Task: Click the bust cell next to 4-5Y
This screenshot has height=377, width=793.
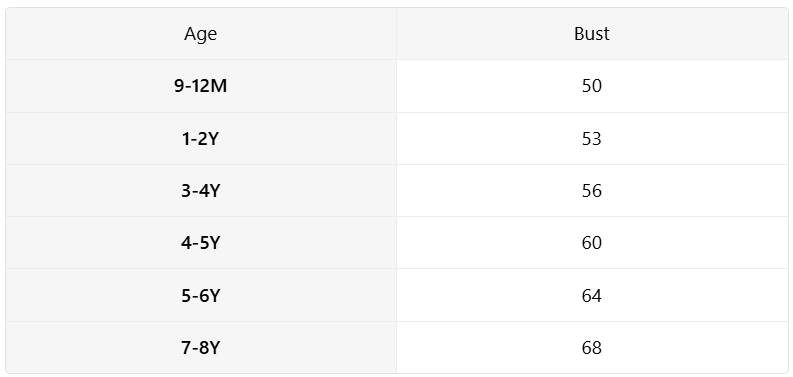Action: coord(592,243)
